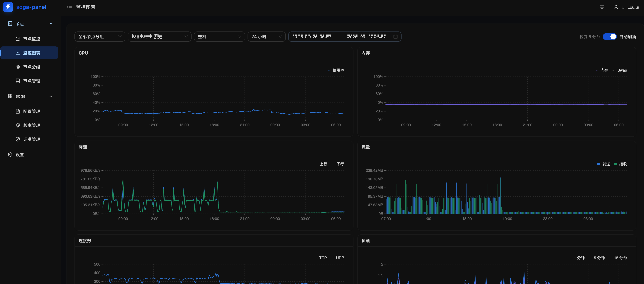Open the user profile icon
Image resolution: width=644 pixels, height=284 pixels.
[x=616, y=7]
